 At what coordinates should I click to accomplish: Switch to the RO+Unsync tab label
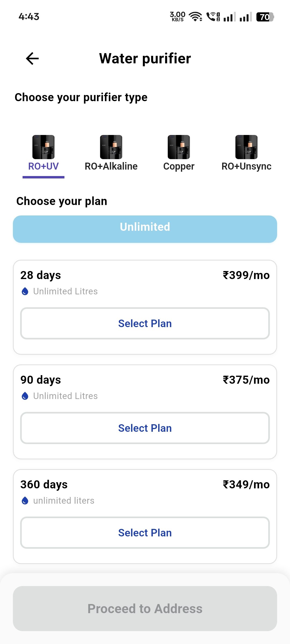[247, 166]
